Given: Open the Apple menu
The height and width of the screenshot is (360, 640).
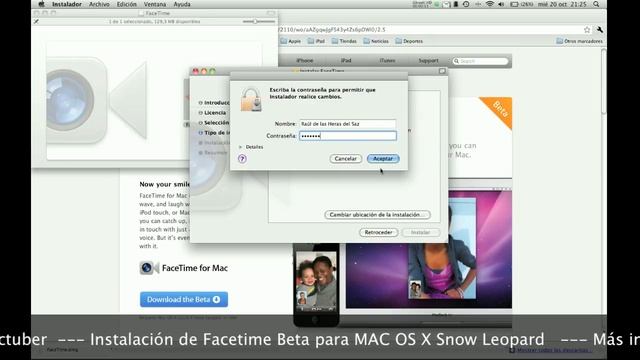Looking at the screenshot, I should (41, 4).
